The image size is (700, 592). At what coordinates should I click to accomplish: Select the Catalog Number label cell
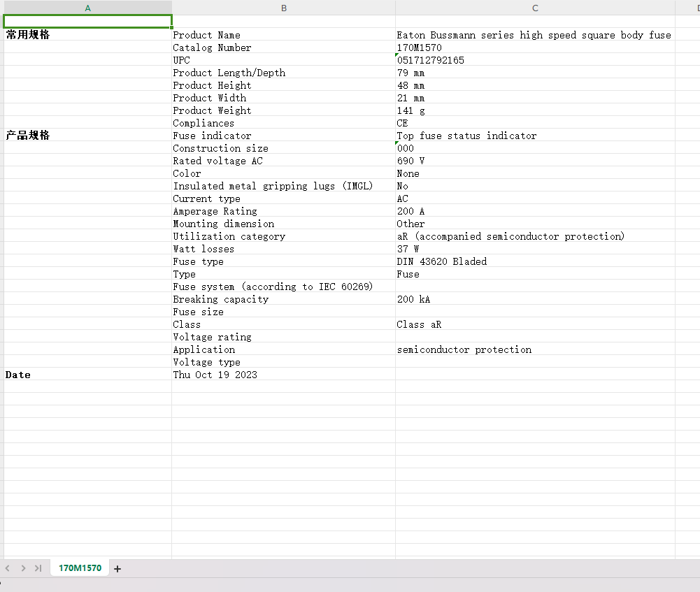[283, 48]
